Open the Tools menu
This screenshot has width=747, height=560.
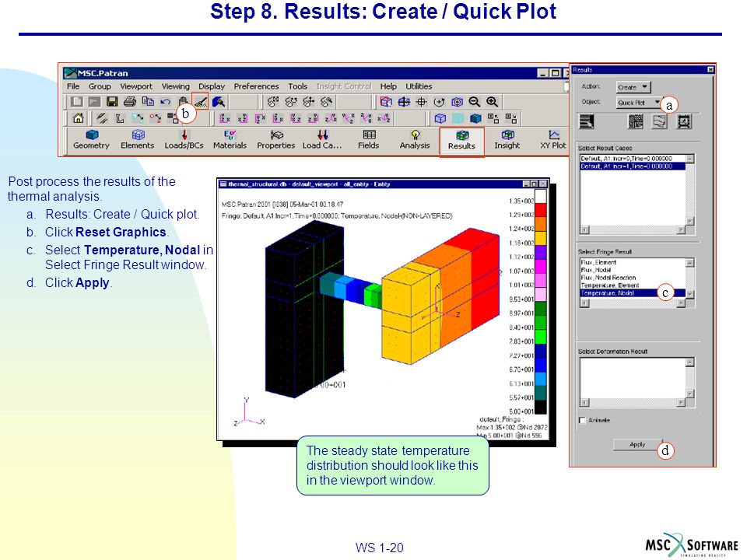pyautogui.click(x=298, y=86)
